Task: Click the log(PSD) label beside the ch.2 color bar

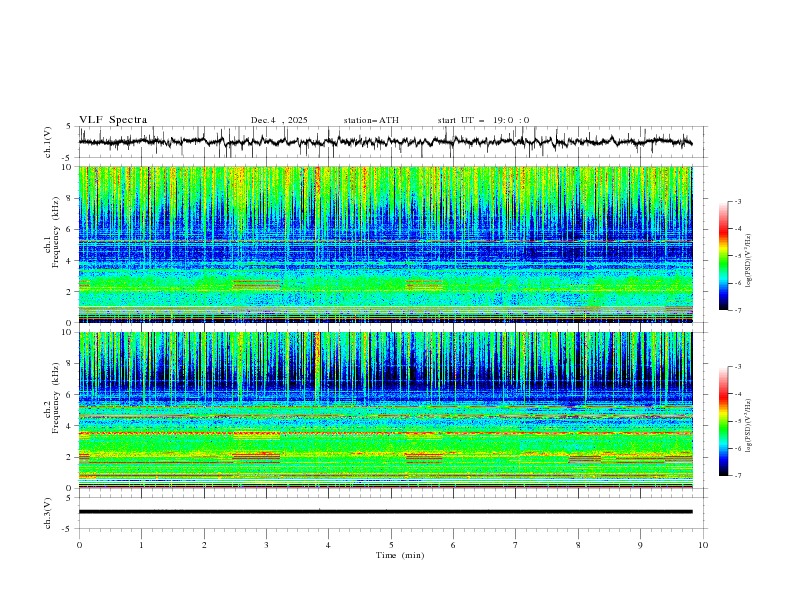Action: [748, 426]
